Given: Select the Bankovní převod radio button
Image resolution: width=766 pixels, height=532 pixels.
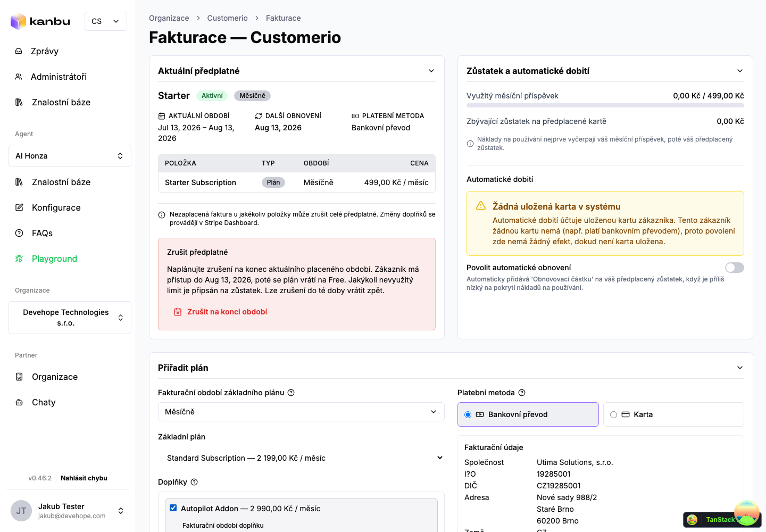Looking at the screenshot, I should tap(468, 414).
